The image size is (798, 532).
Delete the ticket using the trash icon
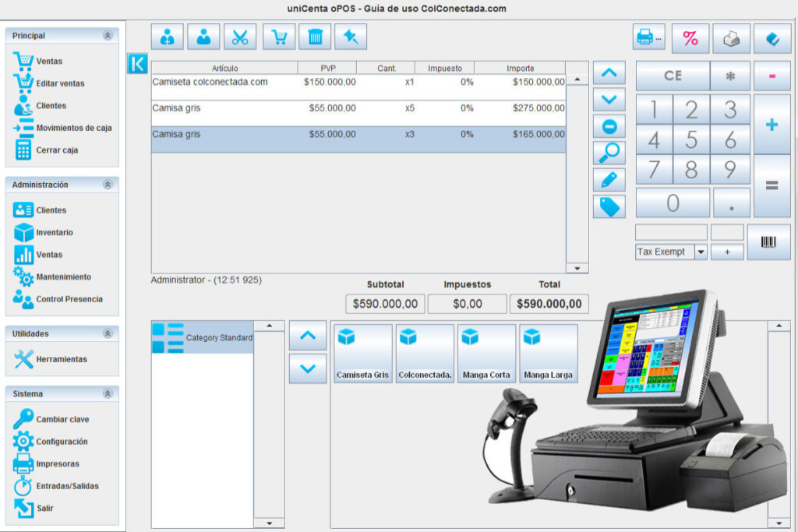(x=314, y=36)
